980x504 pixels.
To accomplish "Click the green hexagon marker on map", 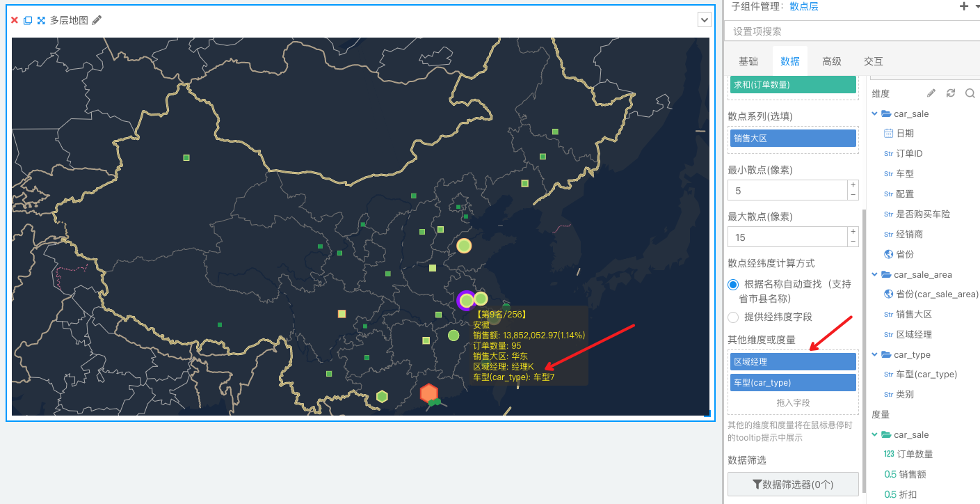I will tap(382, 396).
